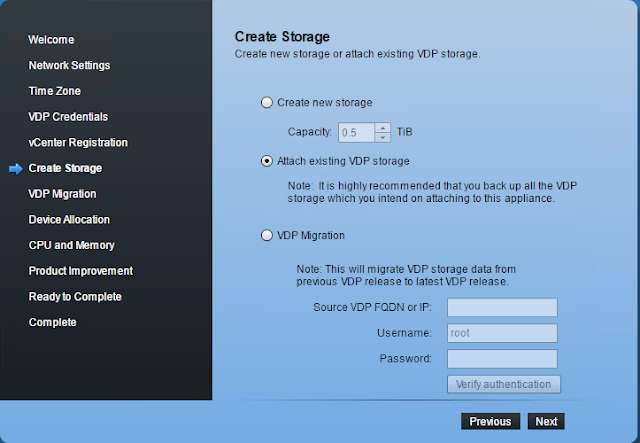Viewport: 640px width, 443px height.
Task: Open the Welcome step in sidebar
Action: point(51,40)
